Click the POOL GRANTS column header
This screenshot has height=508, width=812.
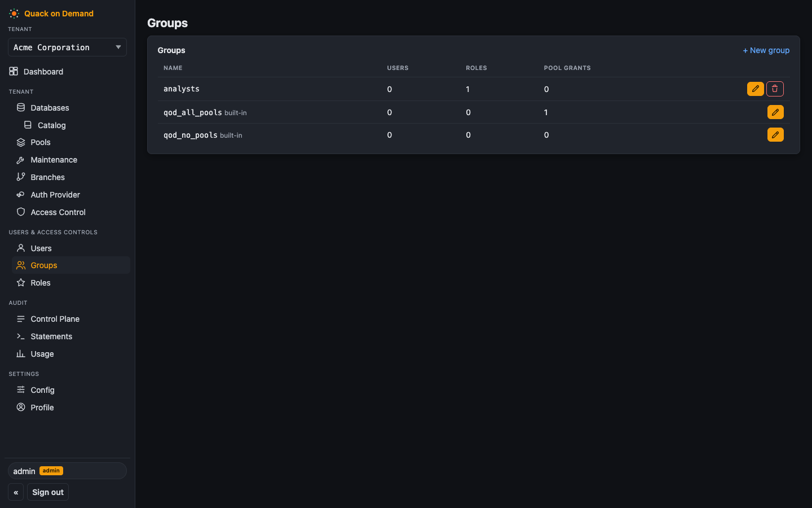pos(567,68)
